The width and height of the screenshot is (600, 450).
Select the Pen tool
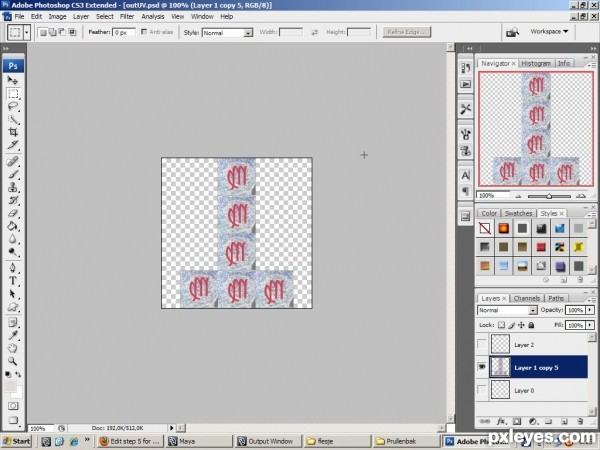pyautogui.click(x=13, y=267)
